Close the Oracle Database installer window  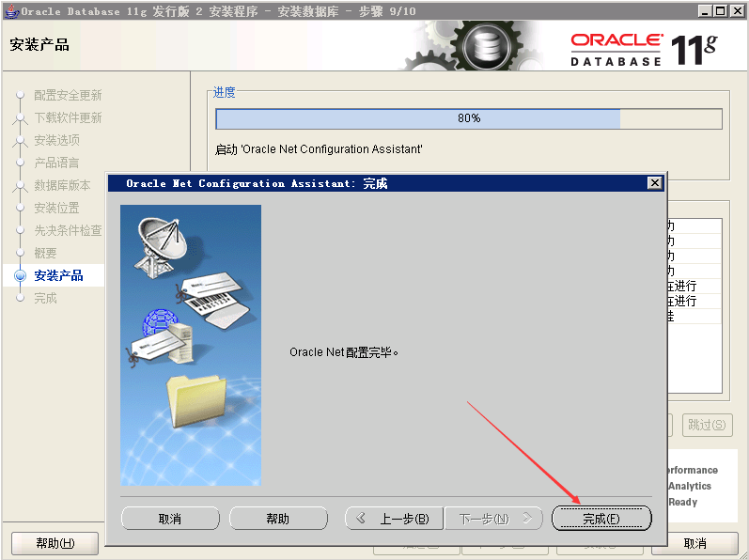tap(737, 10)
